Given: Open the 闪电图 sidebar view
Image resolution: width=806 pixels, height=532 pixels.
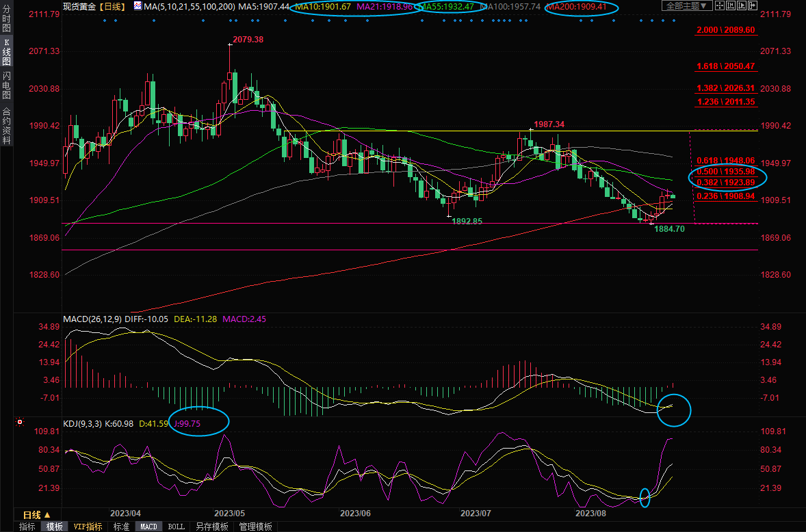Looking at the screenshot, I should pyautogui.click(x=7, y=85).
